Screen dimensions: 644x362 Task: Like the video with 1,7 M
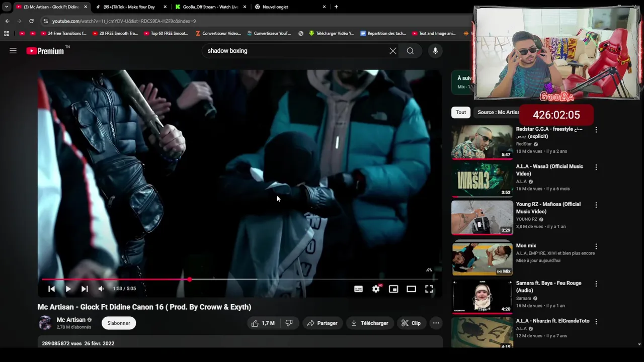(x=263, y=323)
